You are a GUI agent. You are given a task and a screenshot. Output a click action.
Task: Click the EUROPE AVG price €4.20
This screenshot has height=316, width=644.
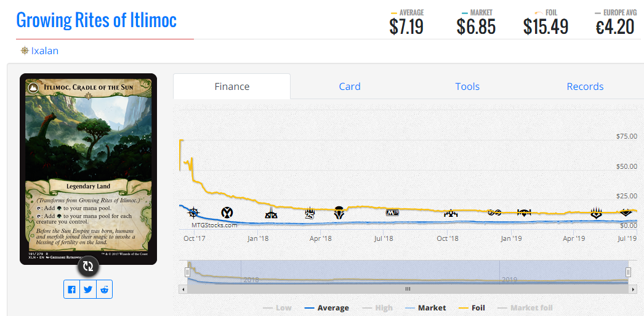point(615,27)
